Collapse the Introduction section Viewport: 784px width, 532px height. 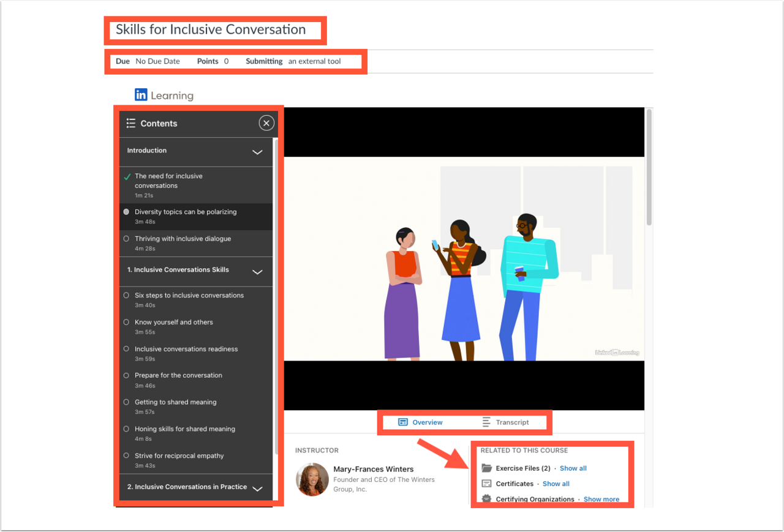coord(257,151)
